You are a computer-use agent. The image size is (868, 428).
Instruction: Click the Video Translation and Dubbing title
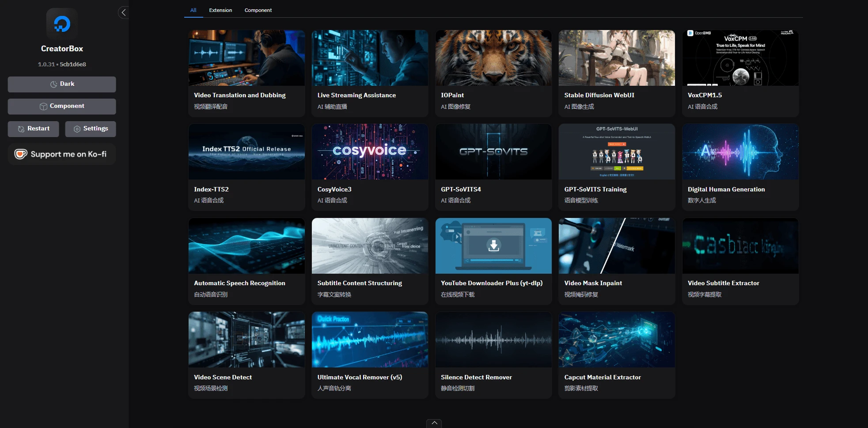point(239,95)
